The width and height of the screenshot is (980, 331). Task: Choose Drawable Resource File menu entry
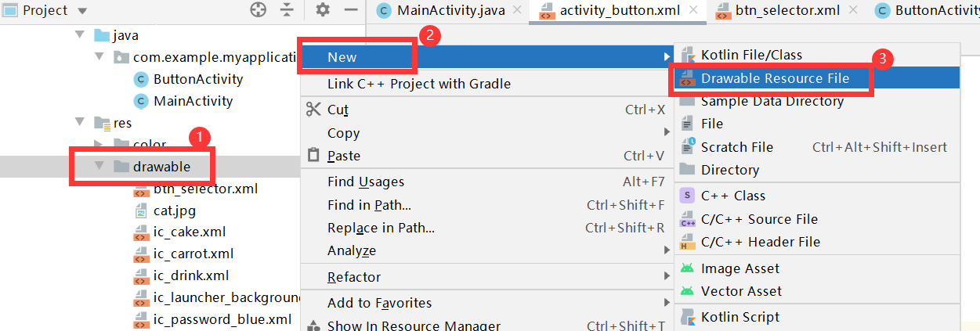(x=774, y=78)
